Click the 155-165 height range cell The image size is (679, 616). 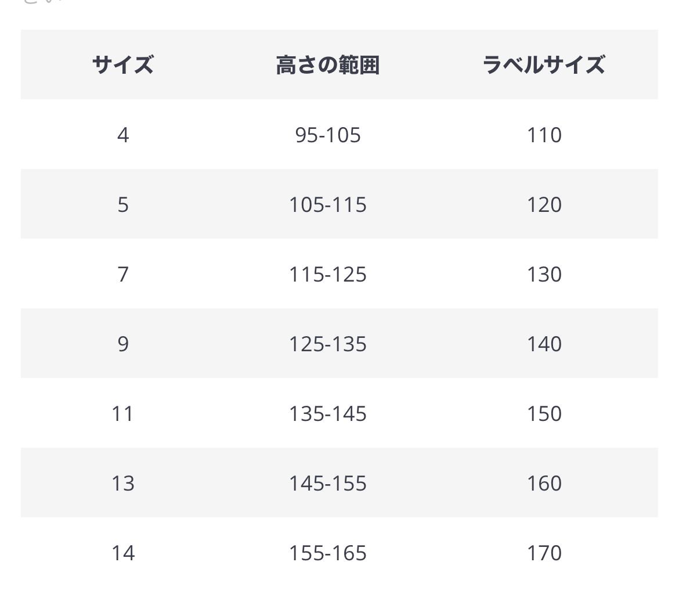click(x=328, y=553)
